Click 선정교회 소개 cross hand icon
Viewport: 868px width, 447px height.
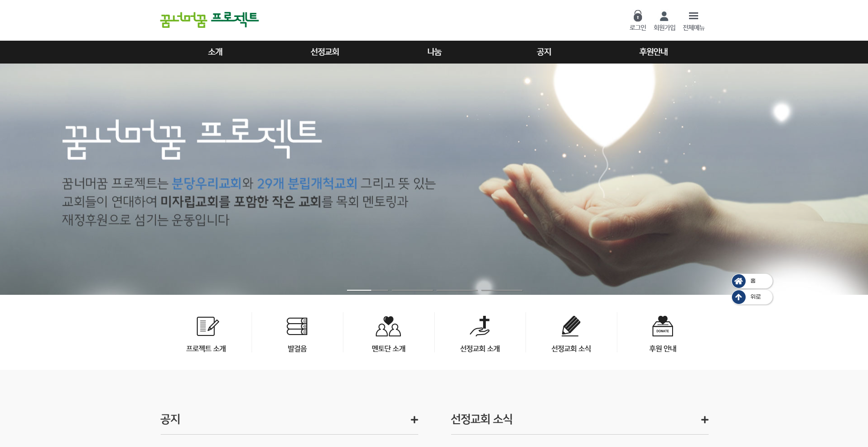click(480, 326)
